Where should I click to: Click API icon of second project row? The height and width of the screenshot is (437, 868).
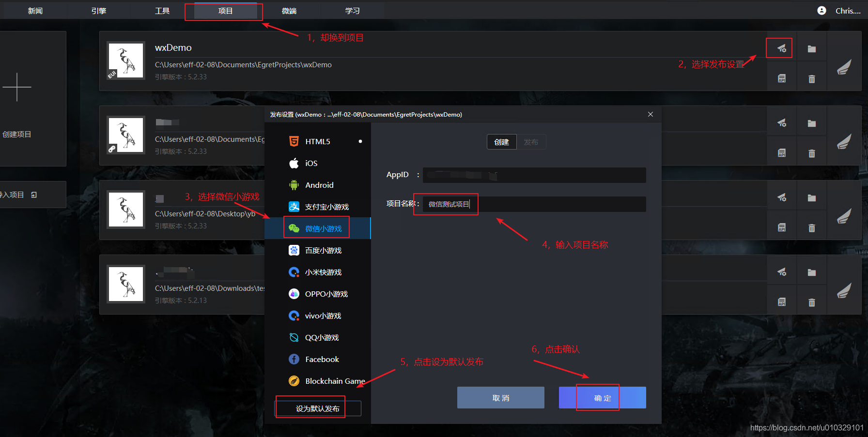click(782, 153)
